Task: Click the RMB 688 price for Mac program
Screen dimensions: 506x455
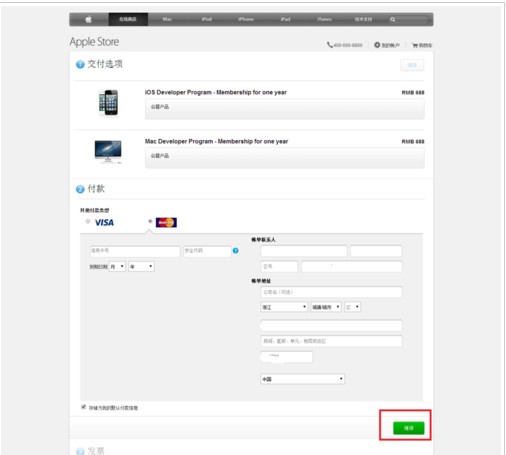Action: [413, 142]
